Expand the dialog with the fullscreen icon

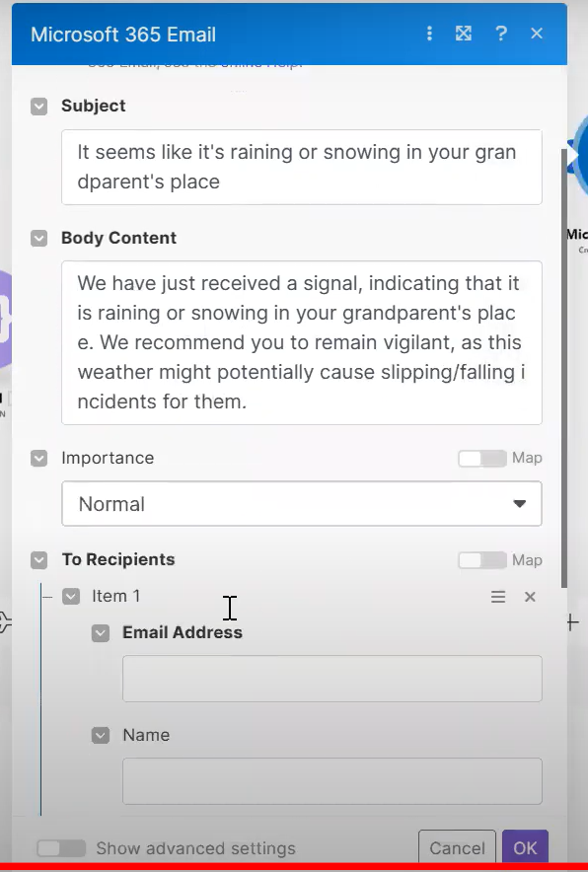(464, 34)
